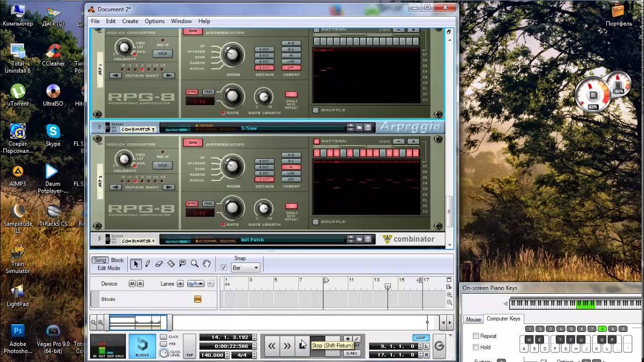Toggle the PRE count-in button

tap(164, 344)
